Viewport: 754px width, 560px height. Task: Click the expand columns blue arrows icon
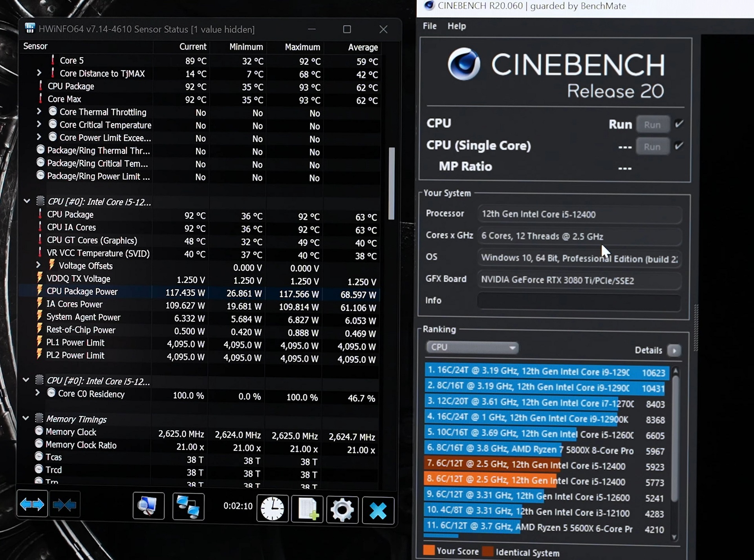pos(32,505)
